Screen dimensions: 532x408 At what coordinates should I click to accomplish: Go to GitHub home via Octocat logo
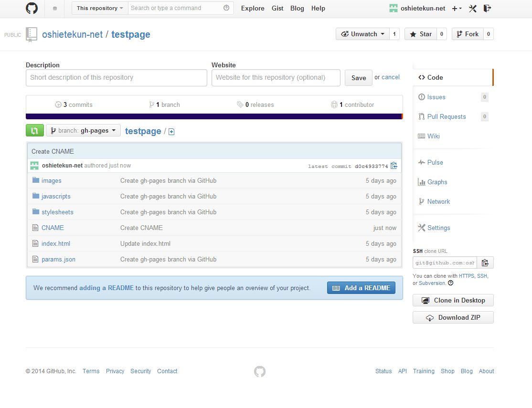coord(32,8)
